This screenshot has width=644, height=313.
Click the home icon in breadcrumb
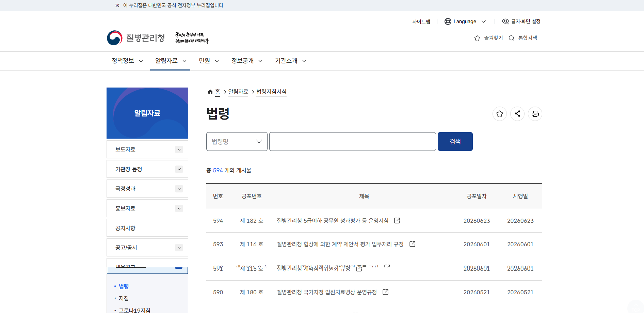(210, 92)
